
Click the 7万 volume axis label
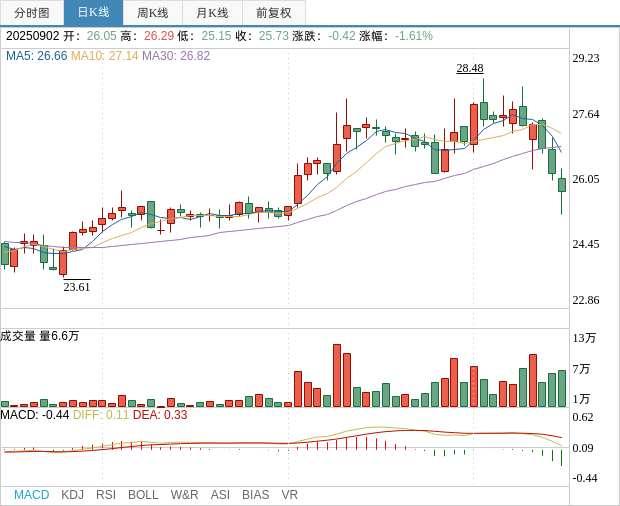pos(581,369)
